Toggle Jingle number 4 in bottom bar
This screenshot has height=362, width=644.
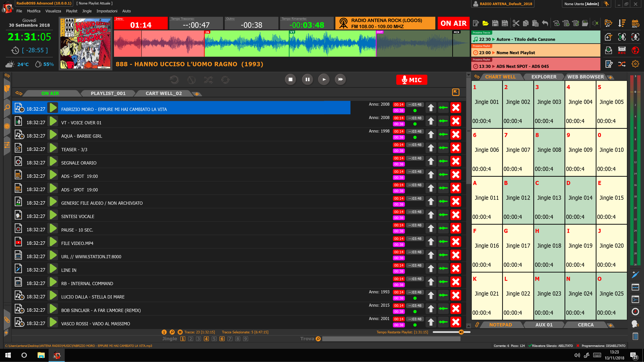coord(206,339)
